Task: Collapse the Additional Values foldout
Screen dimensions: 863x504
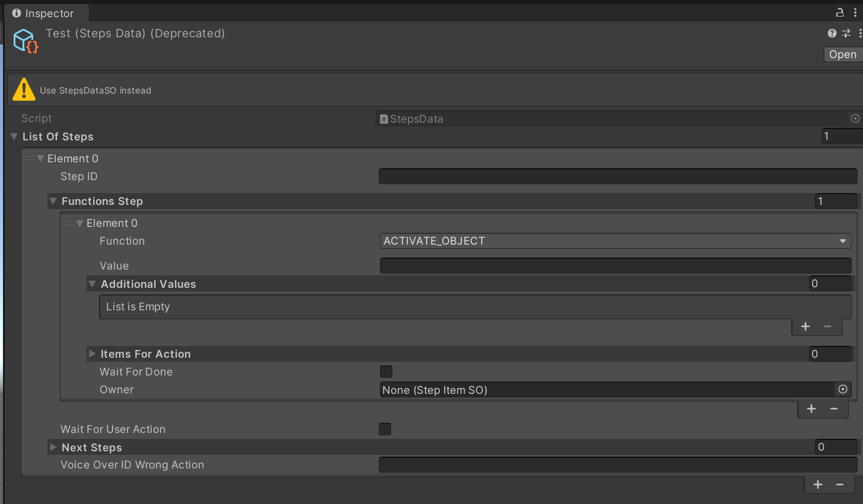Action: click(92, 284)
